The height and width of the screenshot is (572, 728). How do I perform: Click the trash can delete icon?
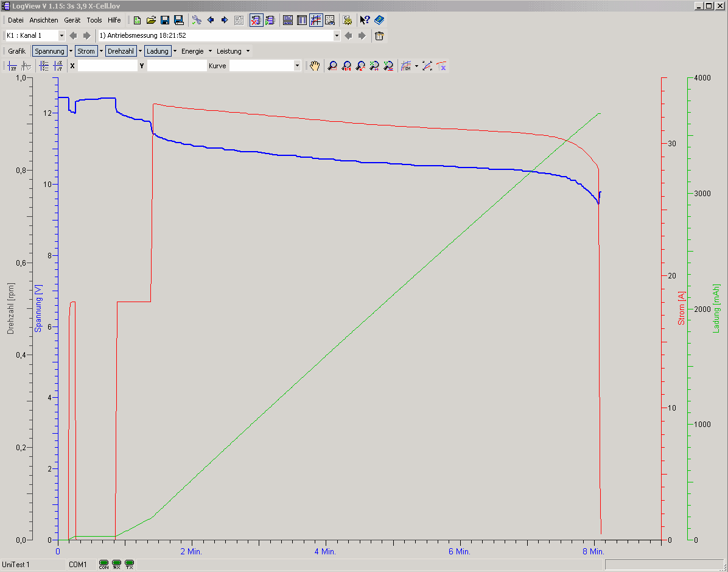coord(379,36)
